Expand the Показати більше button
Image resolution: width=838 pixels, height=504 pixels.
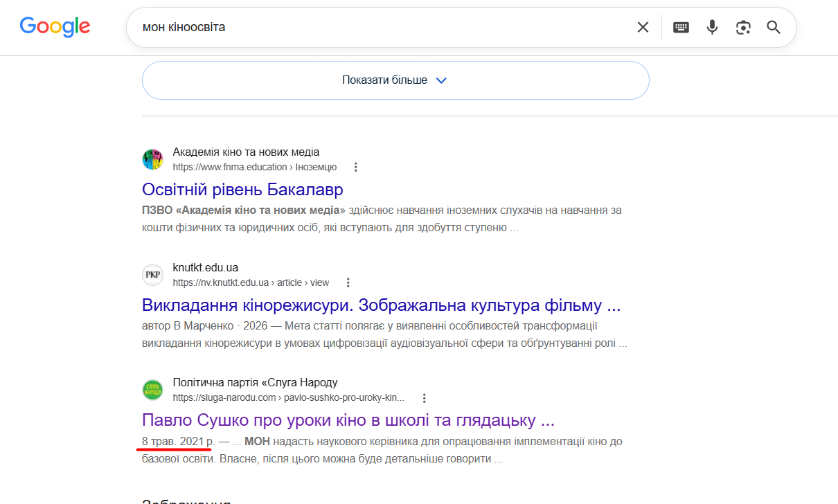(395, 80)
